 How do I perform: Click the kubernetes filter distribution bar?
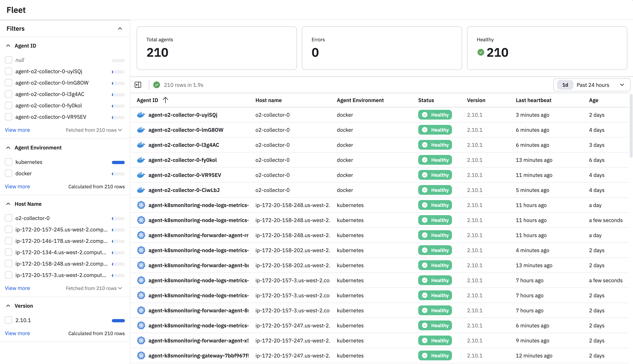coord(118,162)
